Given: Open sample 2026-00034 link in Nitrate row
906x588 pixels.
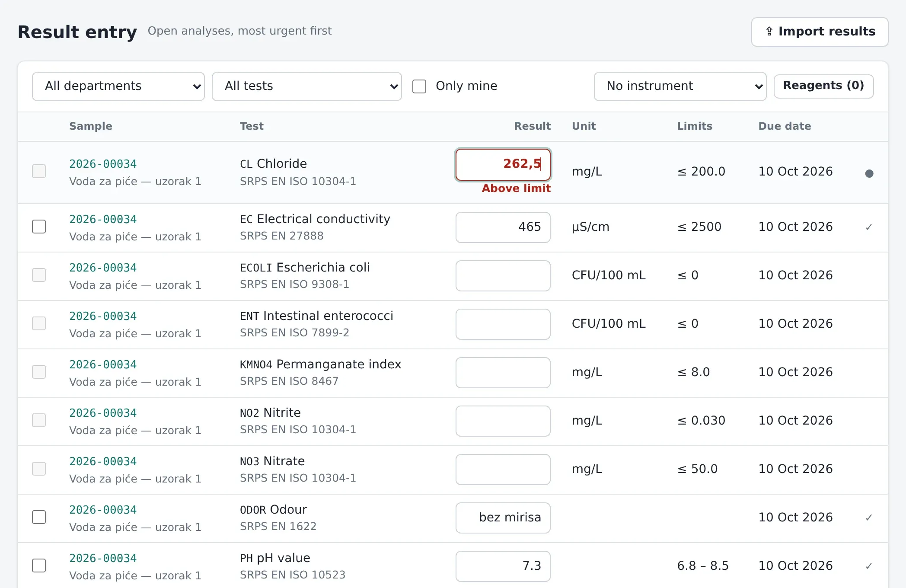Looking at the screenshot, I should [x=103, y=461].
